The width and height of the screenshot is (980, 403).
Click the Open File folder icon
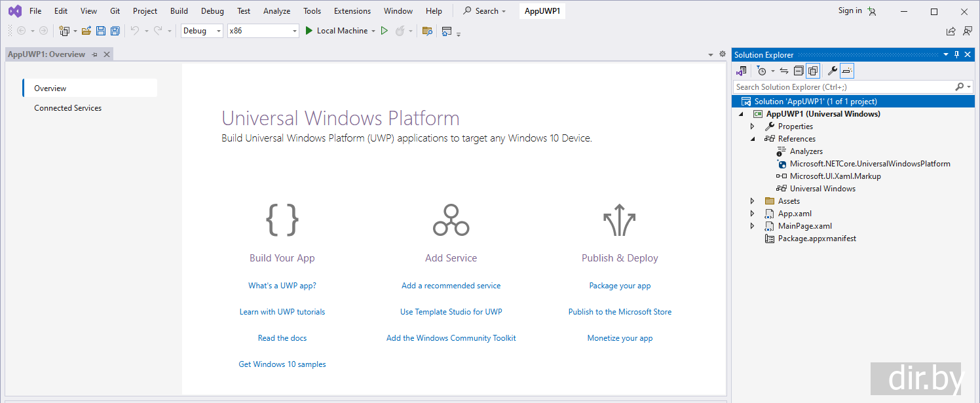pyautogui.click(x=86, y=31)
